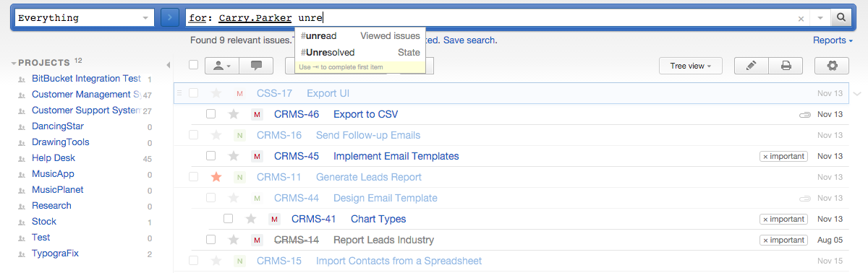Tick the checkbox for CRMS-45
This screenshot has width=868, height=273.
tap(211, 156)
